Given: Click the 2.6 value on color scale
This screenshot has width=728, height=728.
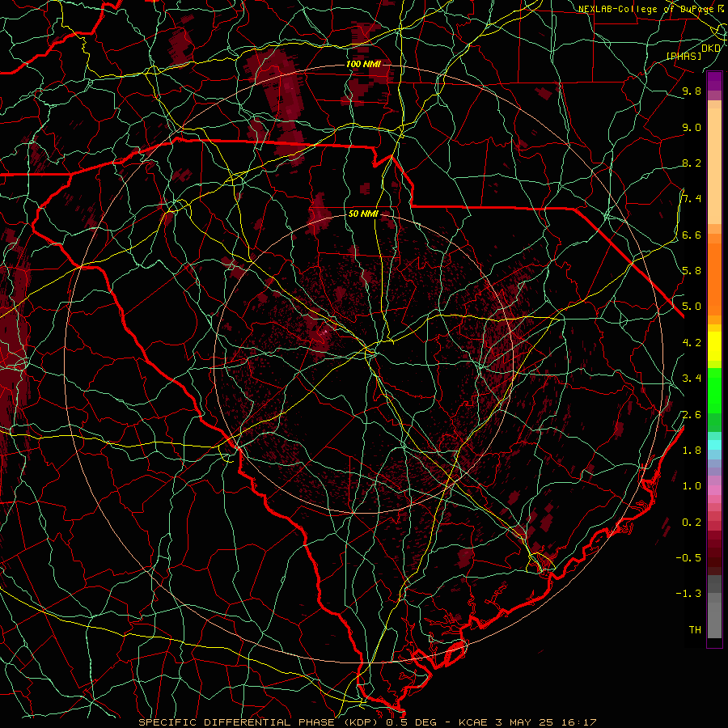Looking at the screenshot, I should [x=692, y=415].
